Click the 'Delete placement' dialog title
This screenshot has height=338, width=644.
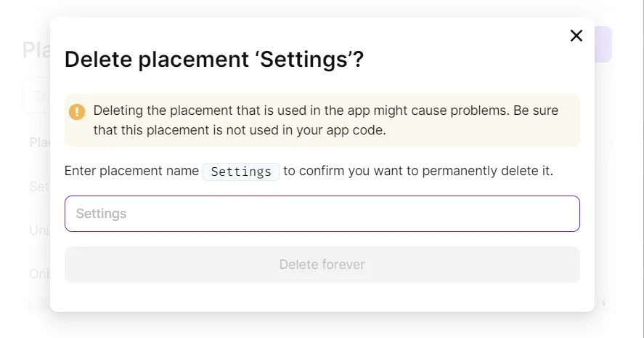click(x=213, y=60)
